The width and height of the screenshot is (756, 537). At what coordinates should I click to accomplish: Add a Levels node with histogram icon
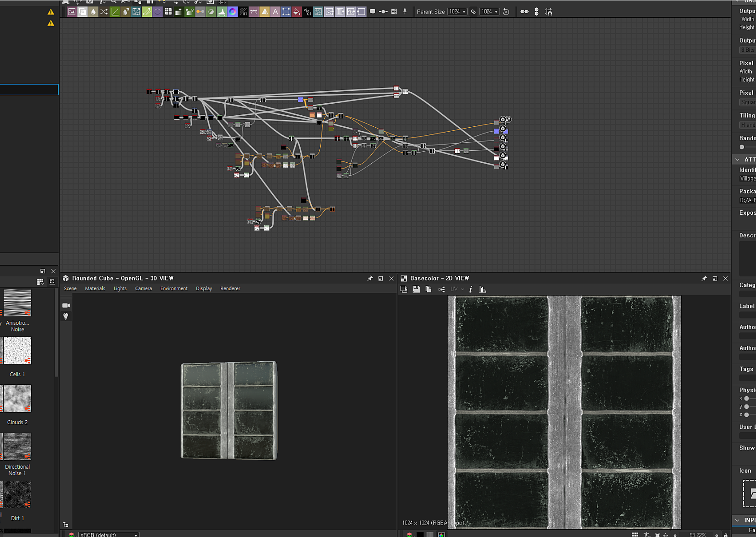click(222, 12)
